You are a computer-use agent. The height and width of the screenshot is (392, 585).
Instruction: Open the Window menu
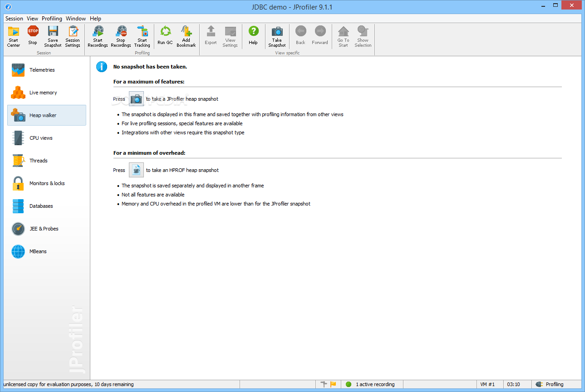click(76, 19)
